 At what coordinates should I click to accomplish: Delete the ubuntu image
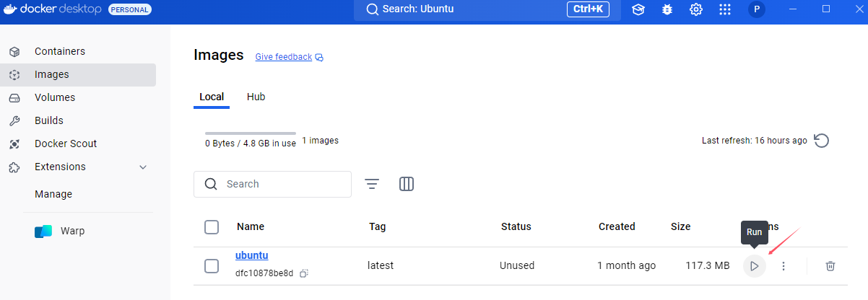830,266
